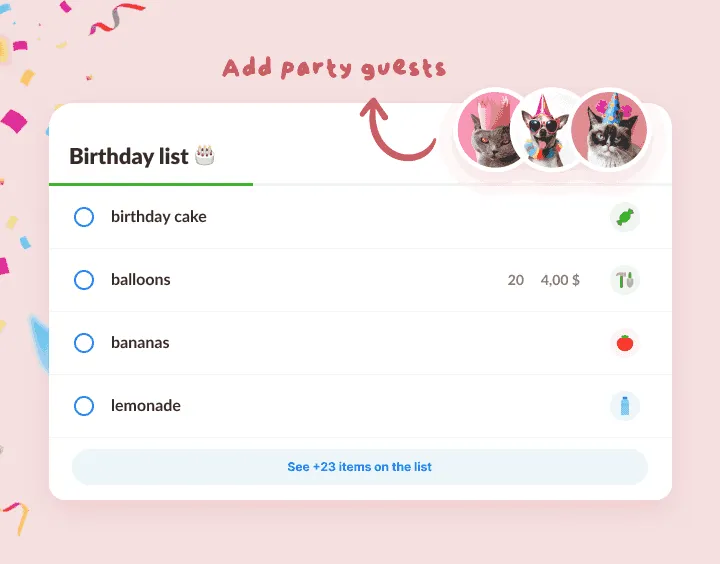Tick the lemonade circle checkbox
This screenshot has height=564, width=720.
pos(84,406)
